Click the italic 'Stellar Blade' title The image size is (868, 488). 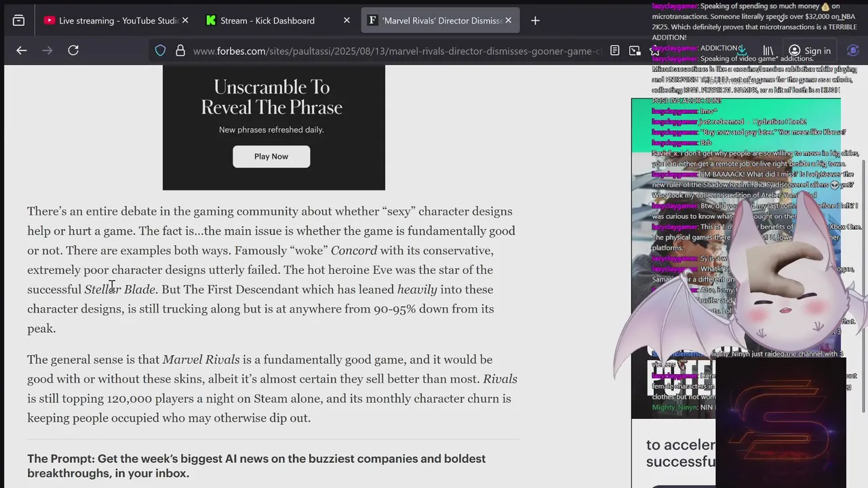pos(120,289)
